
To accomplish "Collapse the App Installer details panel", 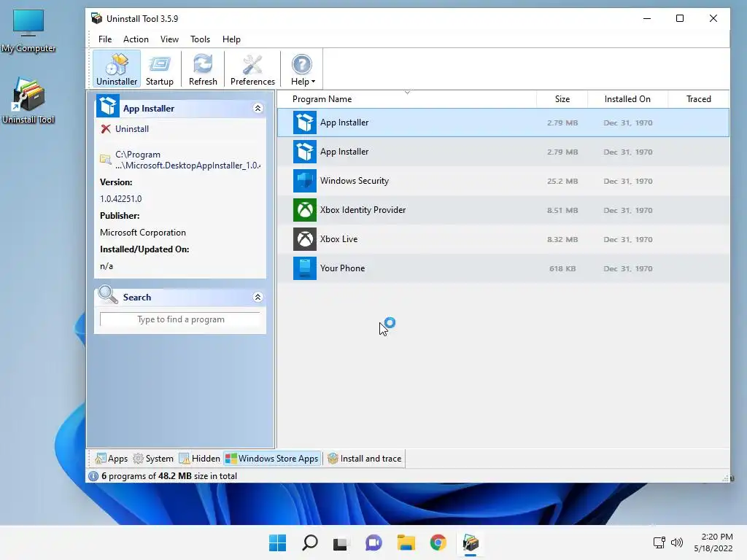I will (x=258, y=108).
